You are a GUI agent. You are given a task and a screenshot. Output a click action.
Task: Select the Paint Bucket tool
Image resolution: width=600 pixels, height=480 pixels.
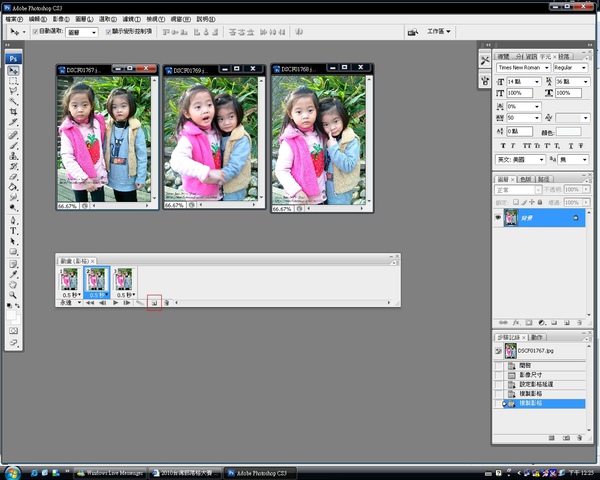(13, 187)
